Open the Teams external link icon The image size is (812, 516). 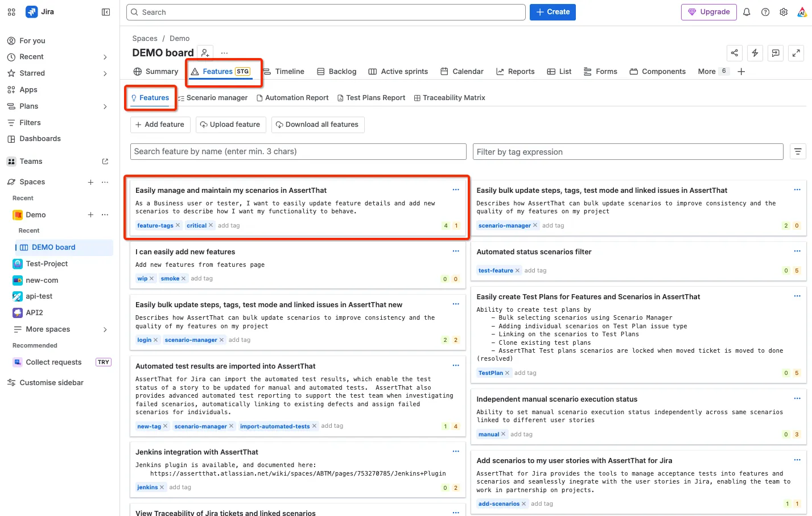[105, 162]
